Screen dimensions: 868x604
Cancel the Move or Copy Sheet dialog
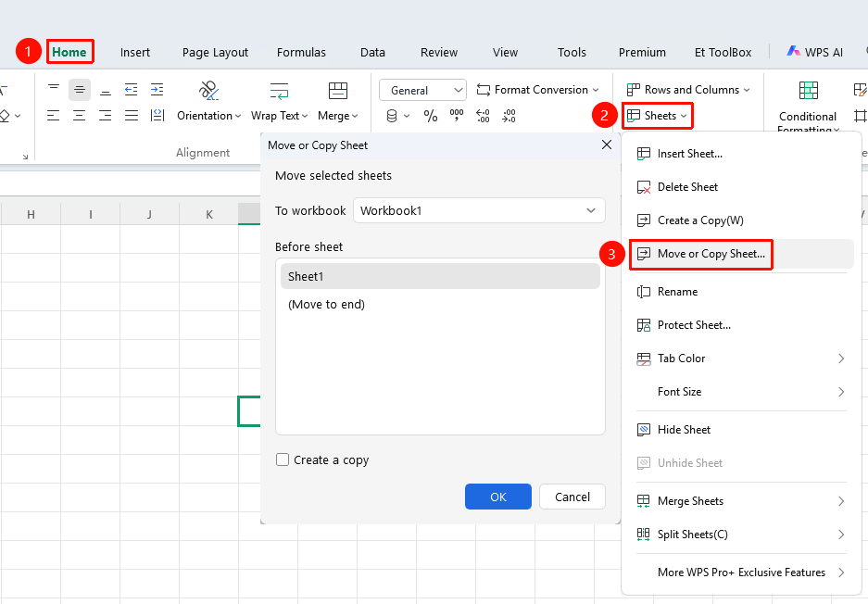coord(572,497)
